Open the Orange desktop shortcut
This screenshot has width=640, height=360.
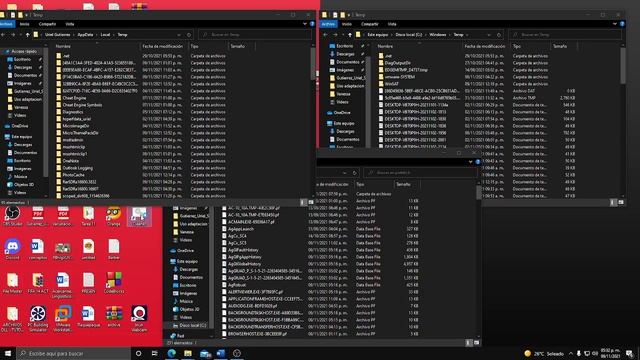pyautogui.click(x=113, y=216)
